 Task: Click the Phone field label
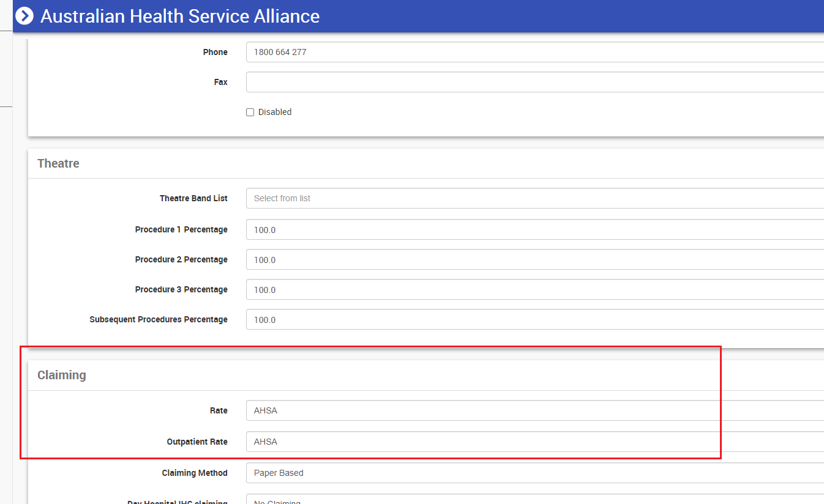point(215,52)
